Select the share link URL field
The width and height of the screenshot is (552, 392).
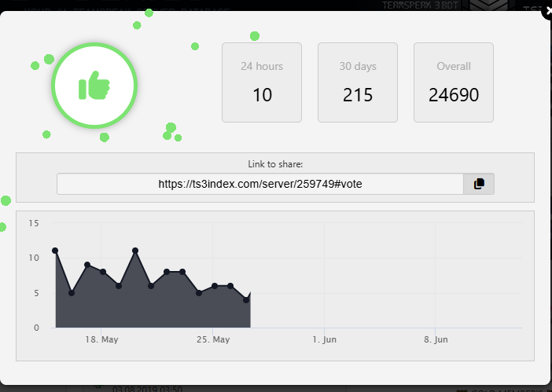(260, 184)
